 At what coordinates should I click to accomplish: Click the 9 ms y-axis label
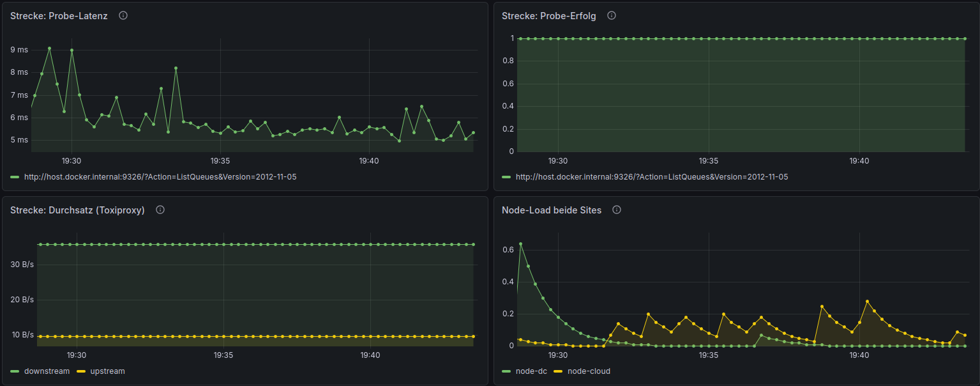point(19,50)
